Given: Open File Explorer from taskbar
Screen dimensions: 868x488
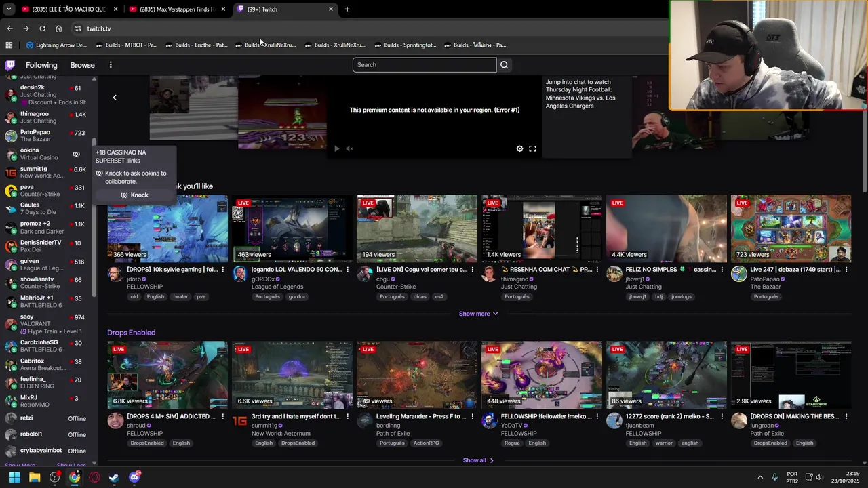Looking at the screenshot, I should (x=35, y=477).
